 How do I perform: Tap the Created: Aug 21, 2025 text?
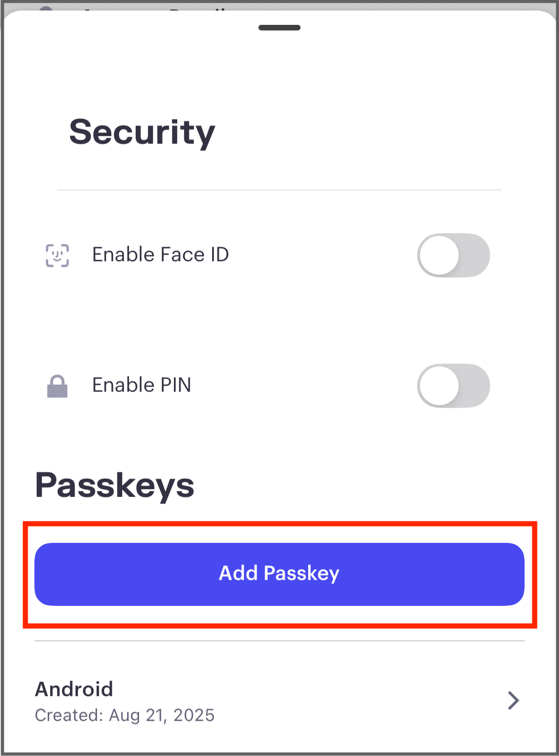click(125, 715)
